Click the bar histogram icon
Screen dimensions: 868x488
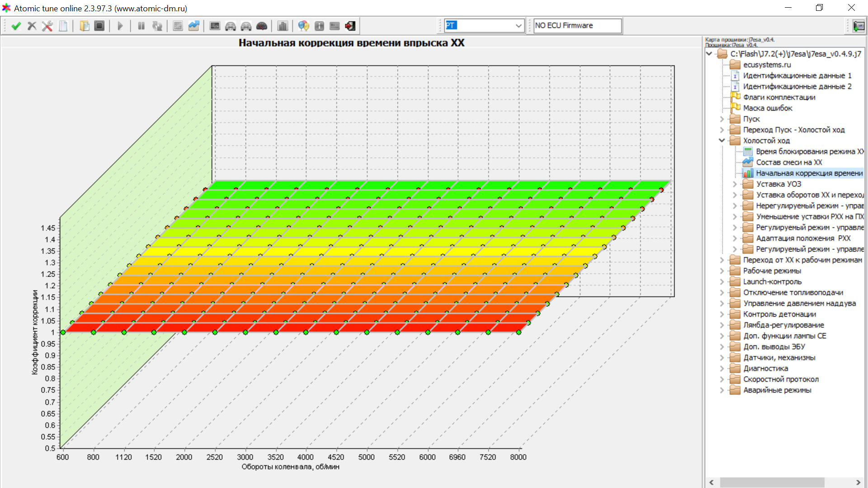click(283, 26)
